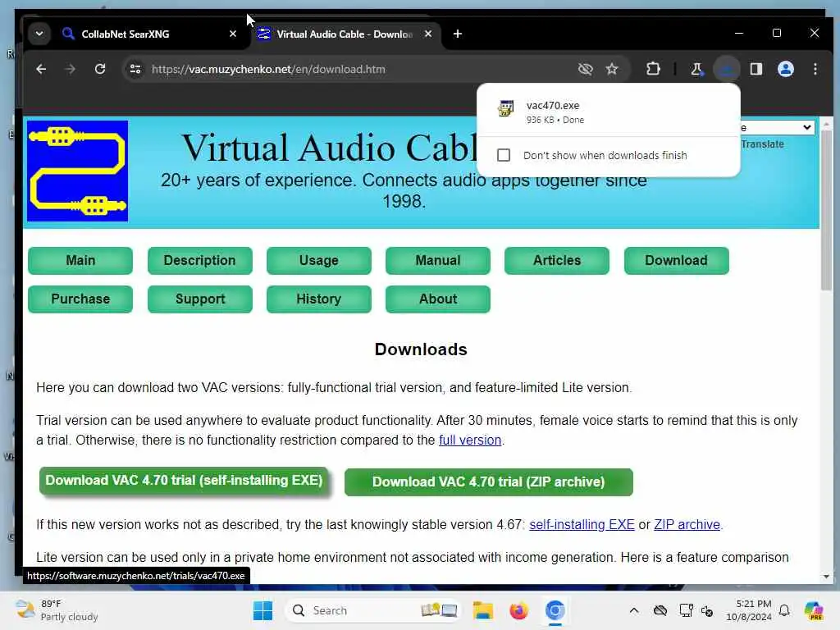
Task: Open the clock showing 5:21 PM
Action: coord(748,610)
